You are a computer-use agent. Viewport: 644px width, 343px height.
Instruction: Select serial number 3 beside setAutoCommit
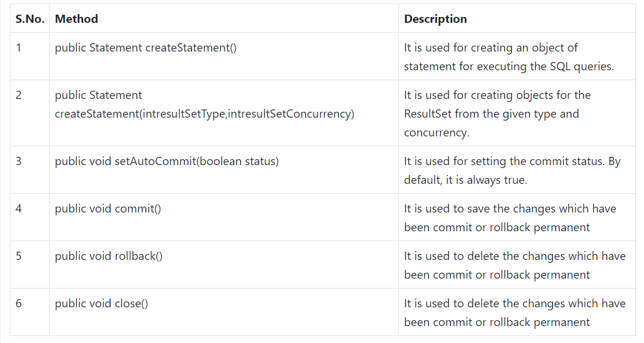[19, 161]
